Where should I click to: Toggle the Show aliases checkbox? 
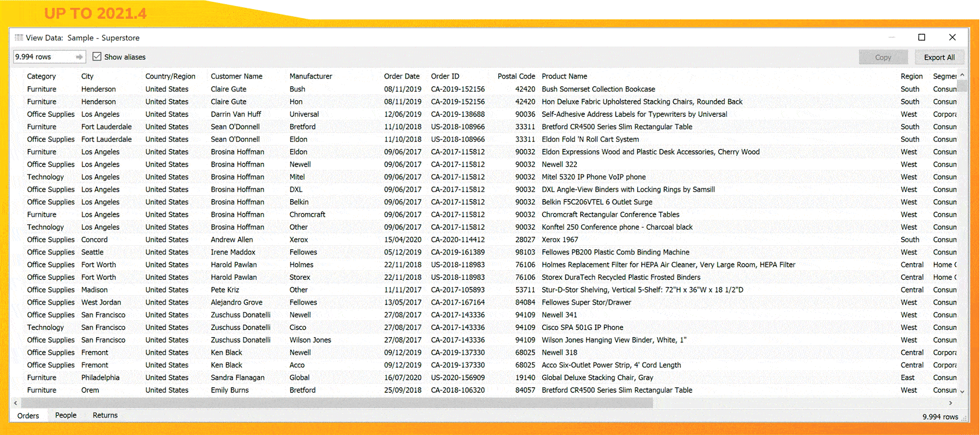[97, 57]
